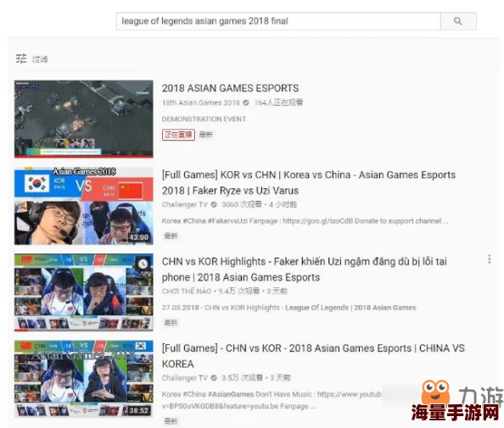Click the search magnifier button
This screenshot has width=504, height=428.
pyautogui.click(x=458, y=21)
